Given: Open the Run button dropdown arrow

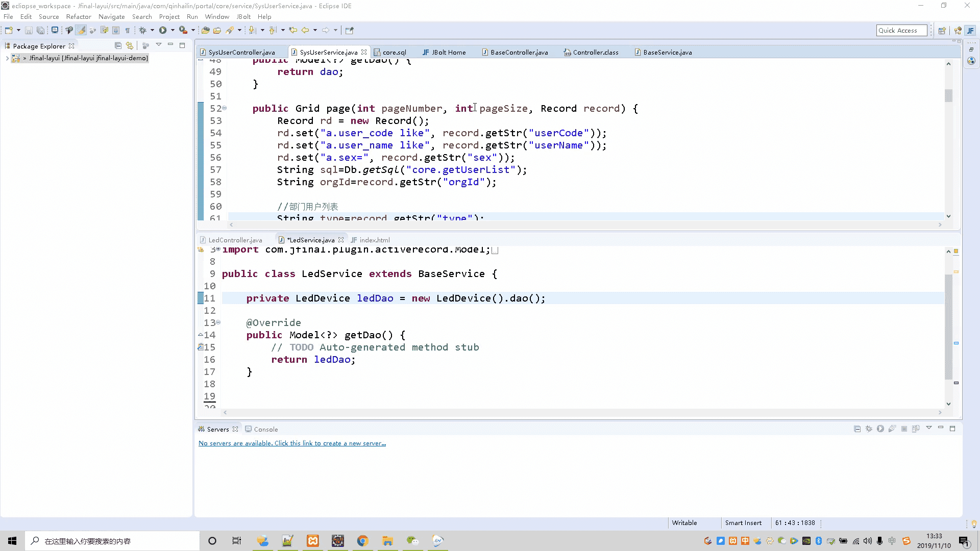Looking at the screenshot, I should pyautogui.click(x=173, y=30).
